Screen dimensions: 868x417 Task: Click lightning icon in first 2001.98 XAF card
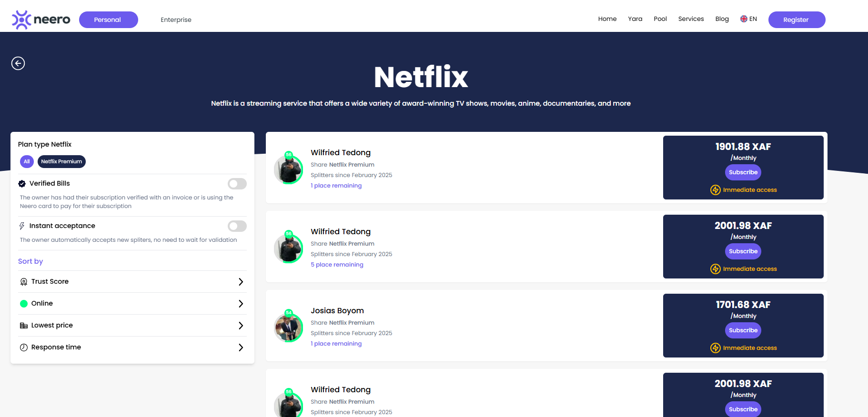click(x=716, y=269)
